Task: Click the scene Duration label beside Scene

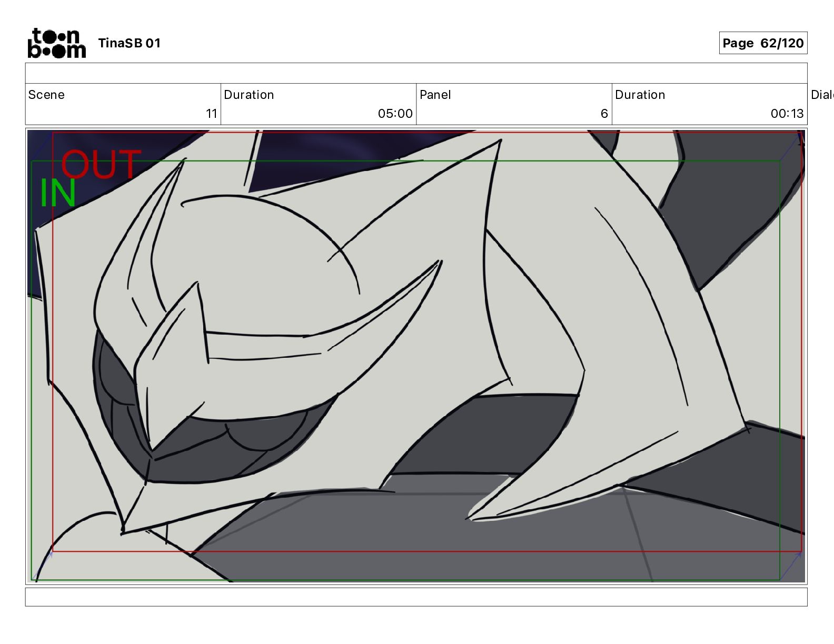Action: (249, 95)
